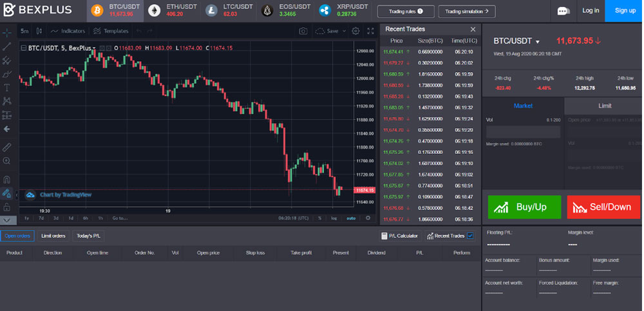Pick the brush drawing tool
The width and height of the screenshot is (644, 311).
coord(6,74)
